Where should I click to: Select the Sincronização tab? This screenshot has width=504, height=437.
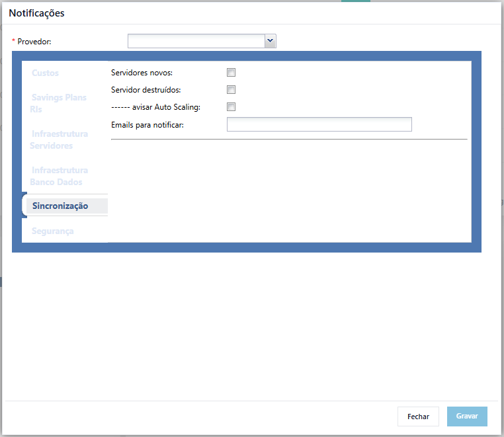(x=60, y=206)
